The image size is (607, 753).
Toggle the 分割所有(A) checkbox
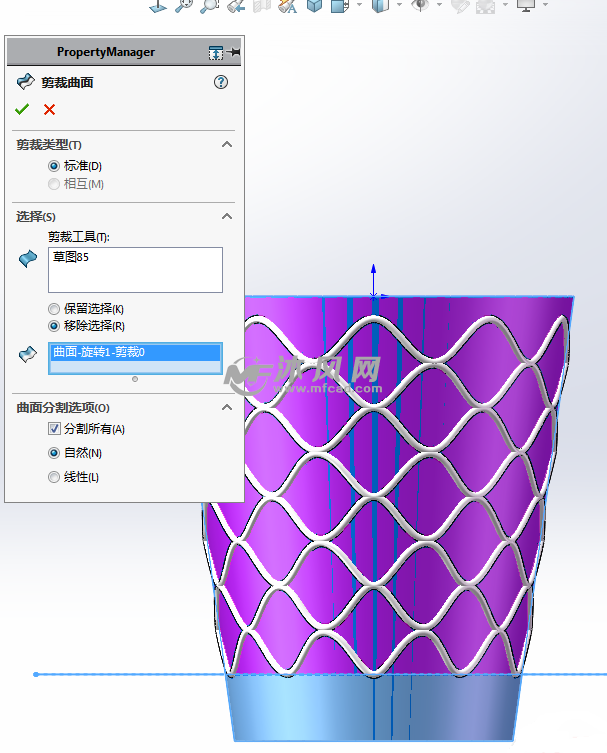pos(54,428)
